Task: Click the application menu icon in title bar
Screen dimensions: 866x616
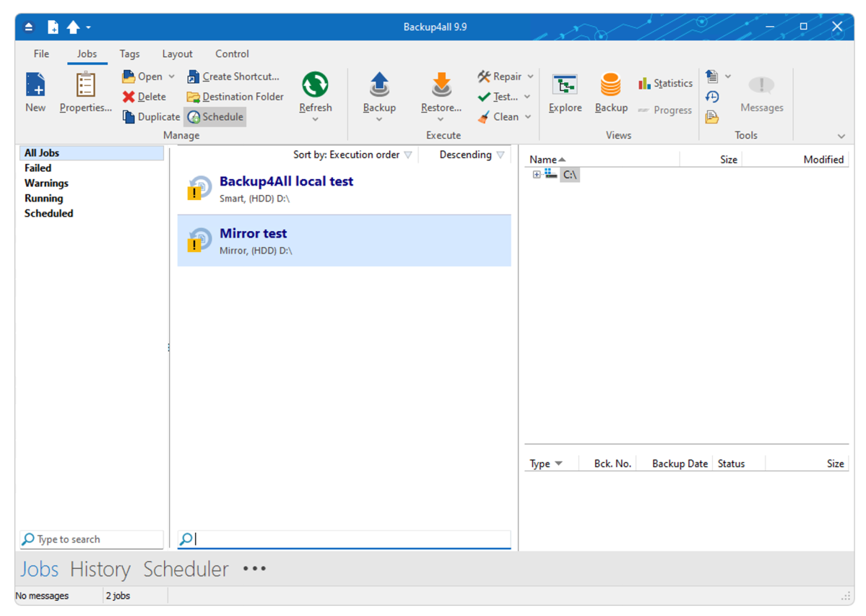Action: pyautogui.click(x=29, y=27)
